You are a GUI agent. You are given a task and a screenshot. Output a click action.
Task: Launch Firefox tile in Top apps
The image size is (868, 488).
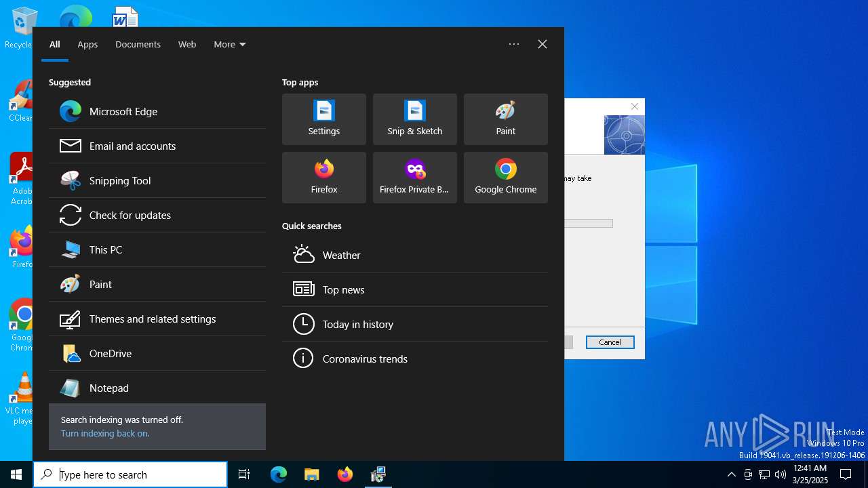(x=324, y=178)
